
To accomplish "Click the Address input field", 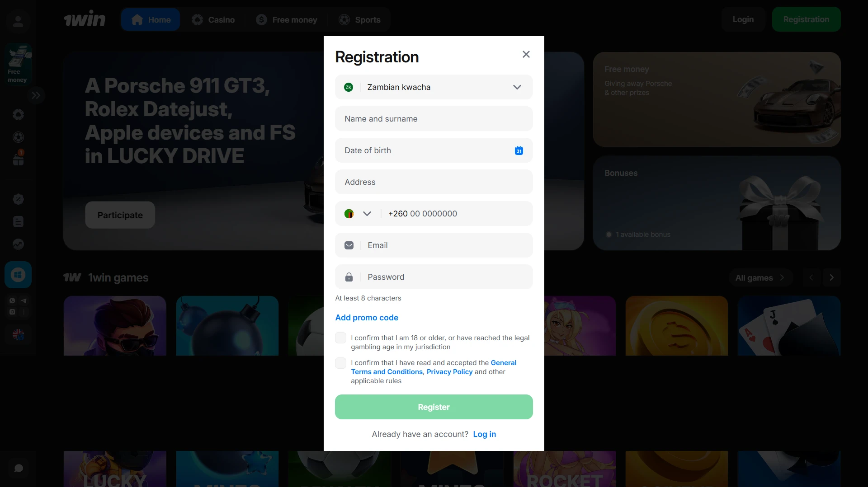I will click(434, 182).
